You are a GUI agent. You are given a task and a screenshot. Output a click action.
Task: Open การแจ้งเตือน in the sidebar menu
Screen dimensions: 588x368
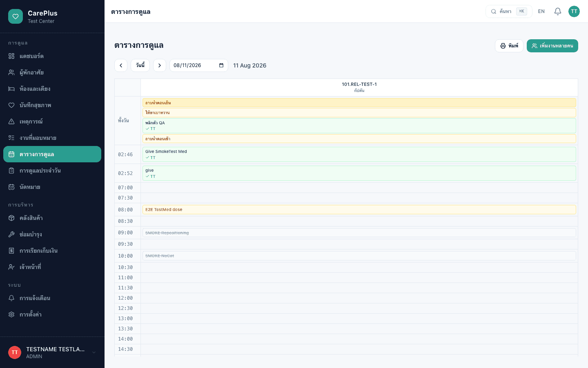(x=52, y=298)
